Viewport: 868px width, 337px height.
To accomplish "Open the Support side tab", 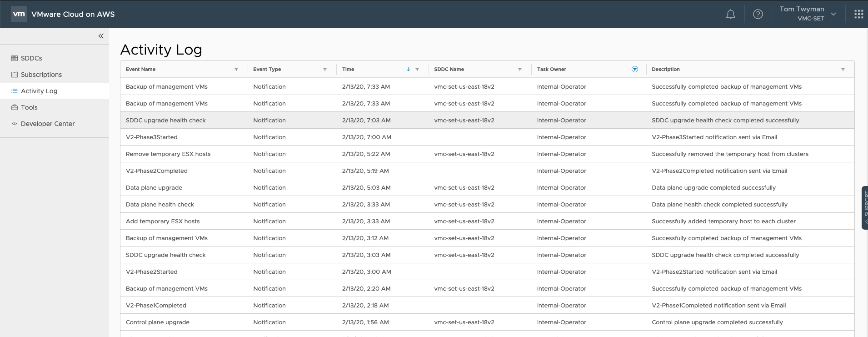I will [864, 208].
